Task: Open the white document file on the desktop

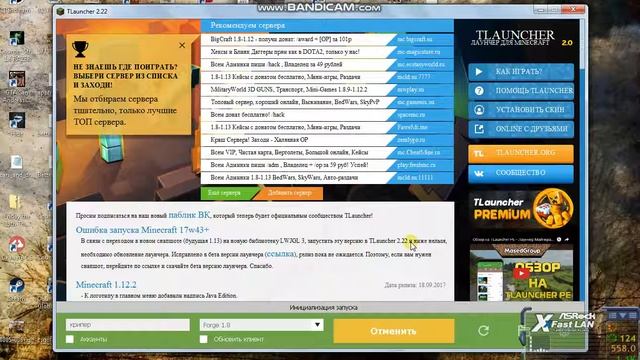Action: point(16,162)
